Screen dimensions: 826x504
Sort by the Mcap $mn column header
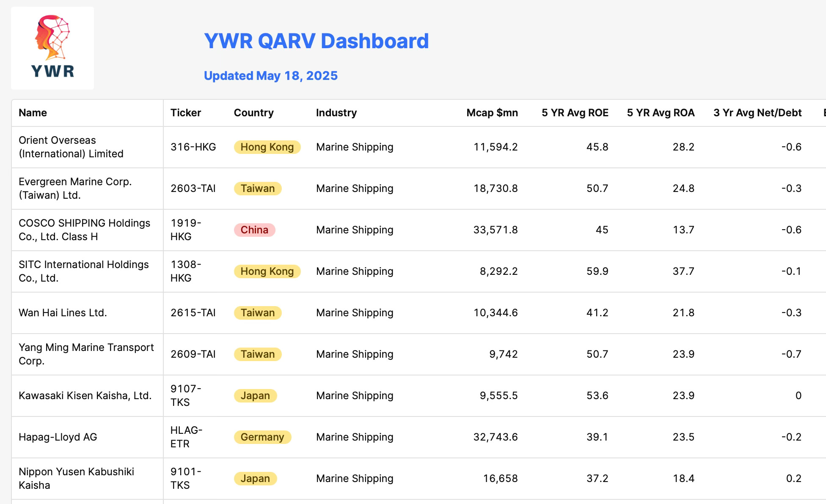(492, 113)
